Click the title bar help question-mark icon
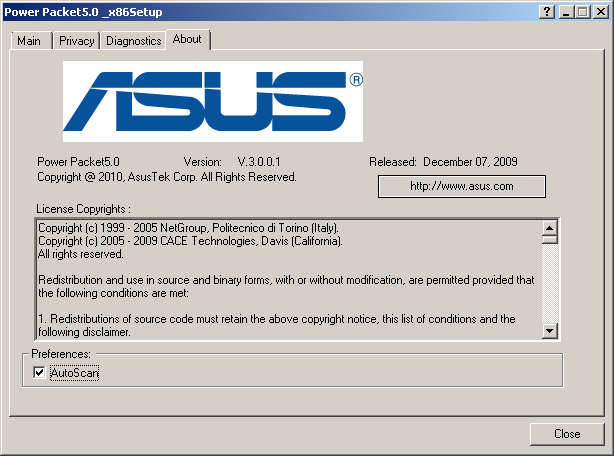Screen dimensions: 614x456 click(547, 12)
